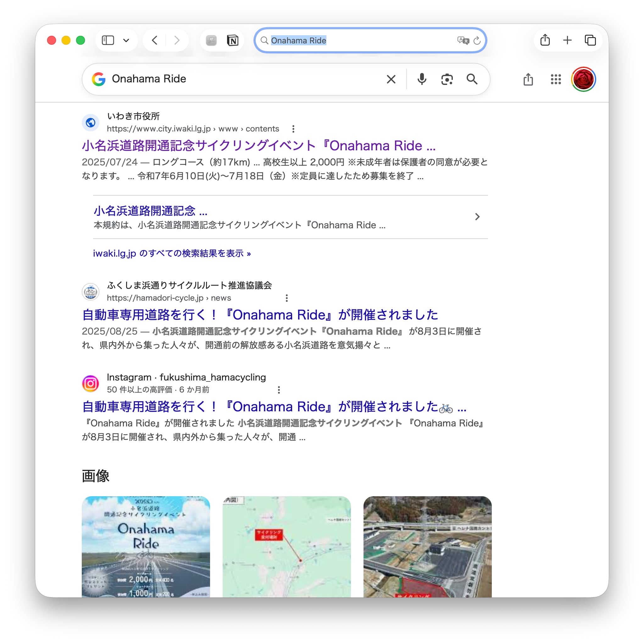Open three-dot menu for hamadori-cycle.jp result

pyautogui.click(x=287, y=298)
